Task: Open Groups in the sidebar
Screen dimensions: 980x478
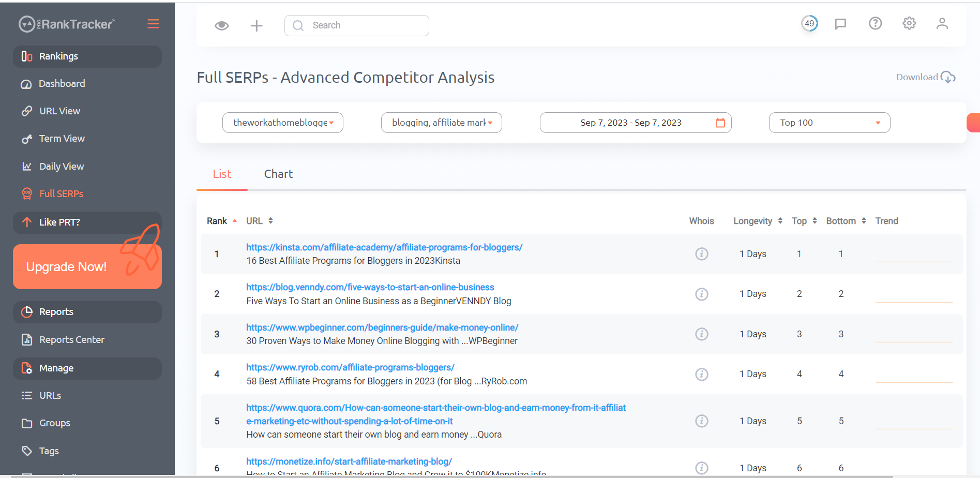Action: [54, 423]
